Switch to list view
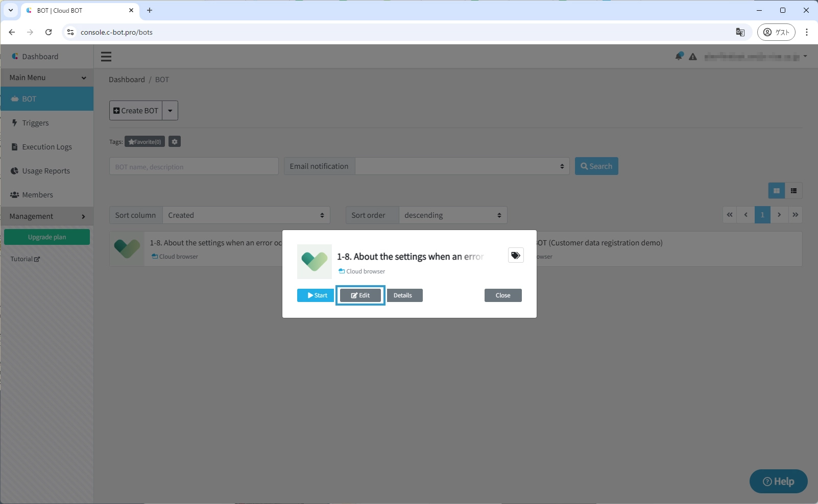The image size is (818, 504). pos(793,191)
